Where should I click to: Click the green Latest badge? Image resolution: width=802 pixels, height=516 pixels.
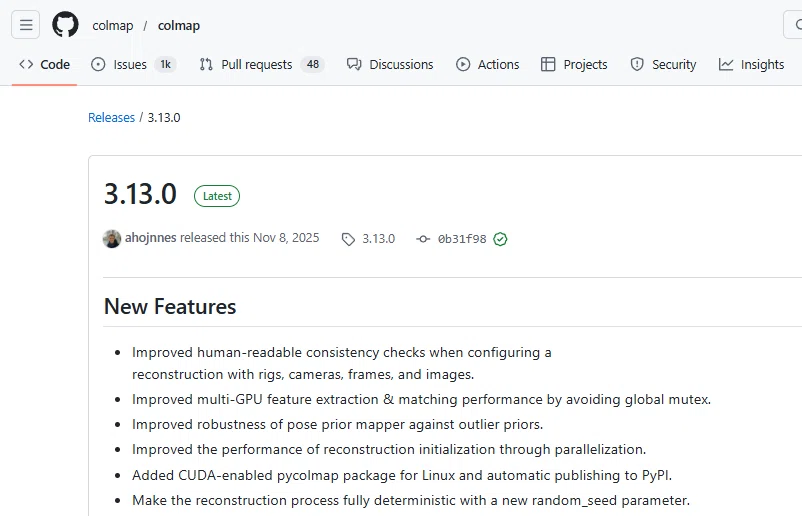pyautogui.click(x=217, y=196)
